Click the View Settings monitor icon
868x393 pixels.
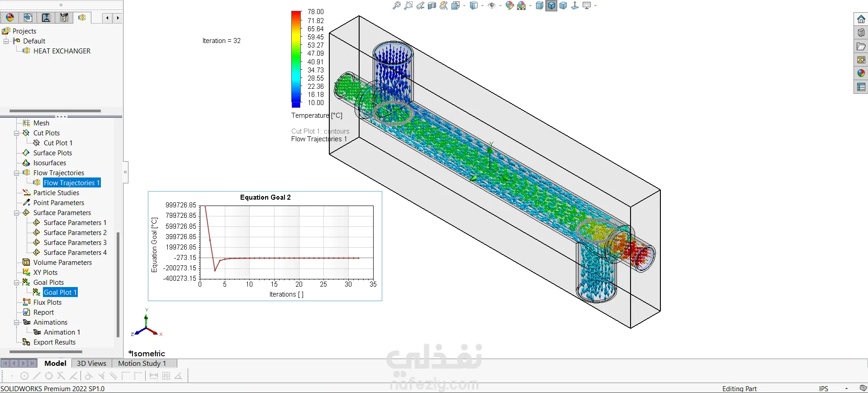(x=587, y=5)
